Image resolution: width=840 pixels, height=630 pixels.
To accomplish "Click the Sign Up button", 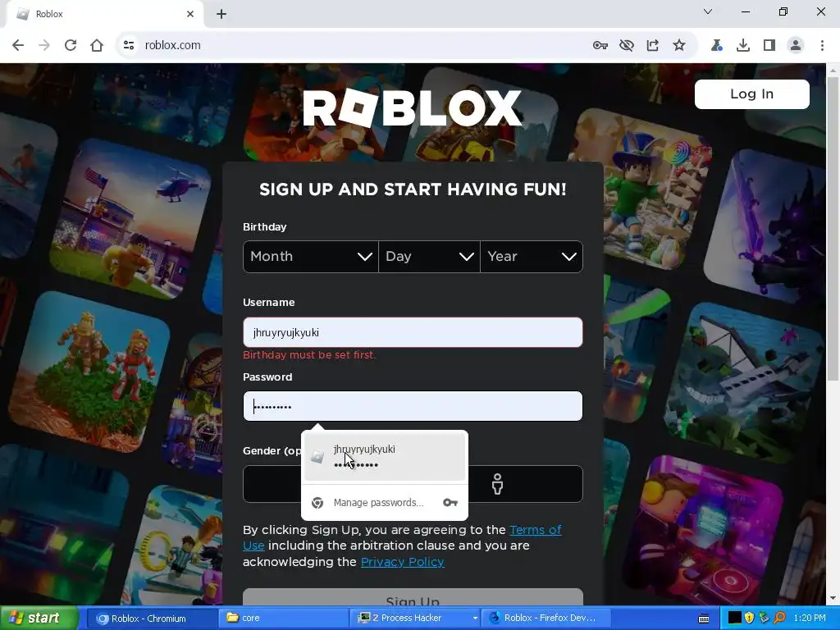I will click(x=413, y=598).
